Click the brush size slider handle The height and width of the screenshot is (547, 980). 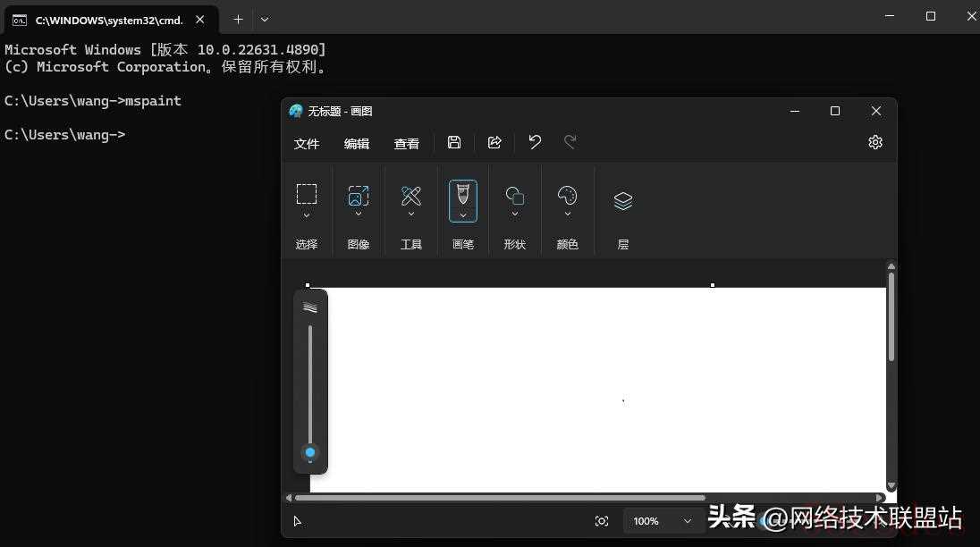click(310, 452)
